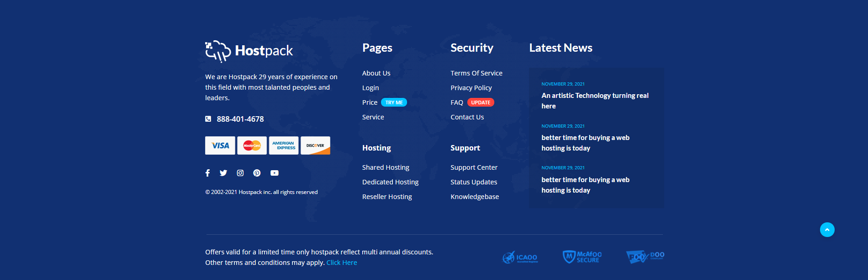Viewport: 868px width, 280px height.
Task: Open the Pinterest social icon
Action: point(257,173)
